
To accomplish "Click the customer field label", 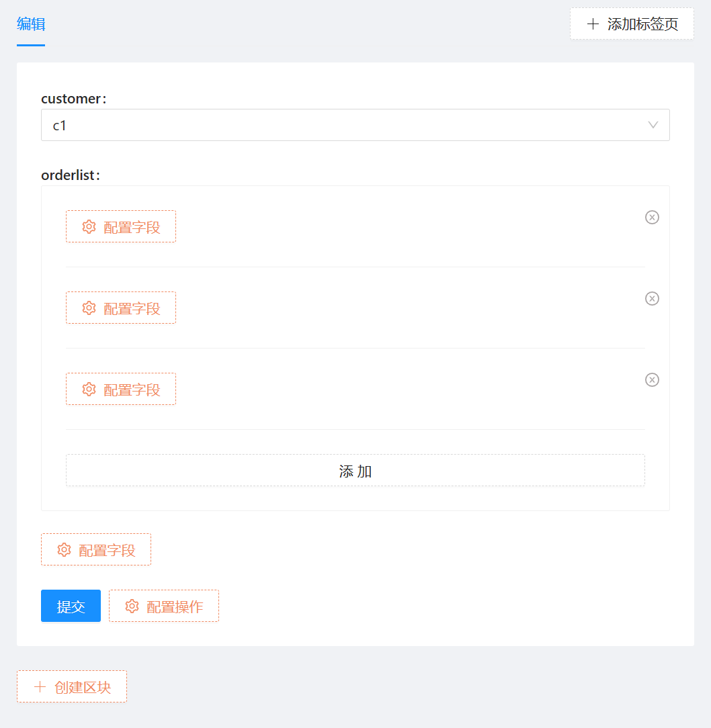I will click(x=73, y=99).
